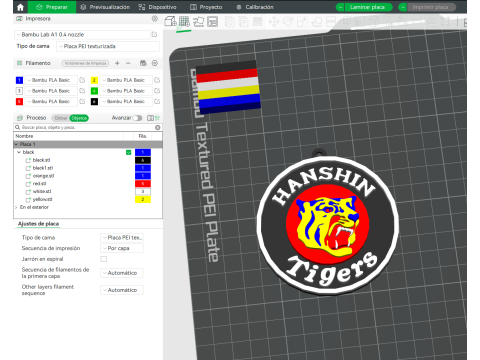Viewport: 480px width, 360px height.
Task: Select the yellow.stl part in the tree
Action: (43, 199)
